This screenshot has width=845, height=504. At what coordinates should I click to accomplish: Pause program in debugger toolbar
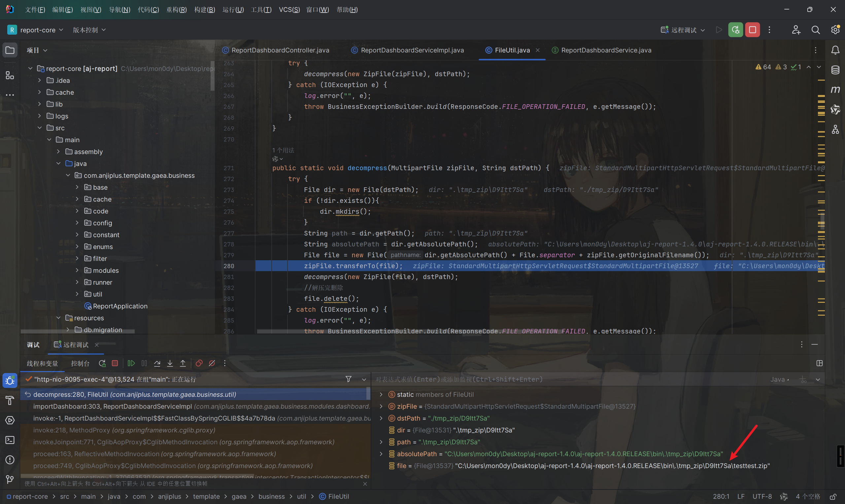tap(144, 363)
